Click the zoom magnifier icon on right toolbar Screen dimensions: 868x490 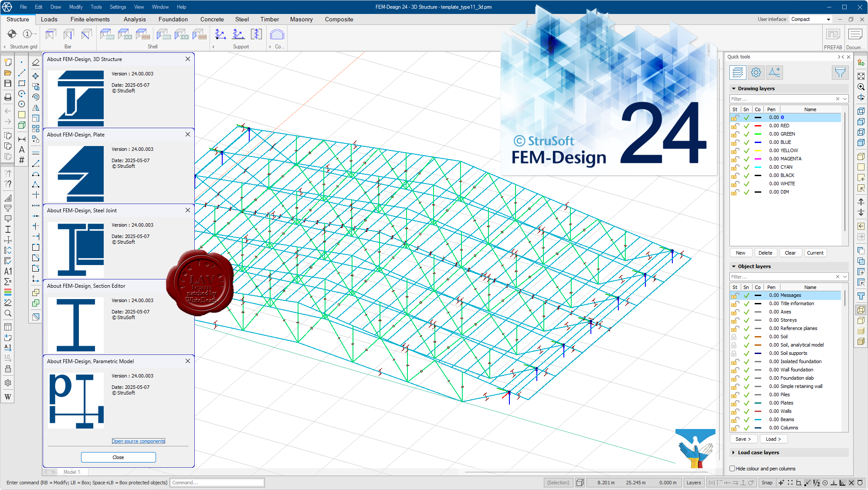tap(861, 87)
